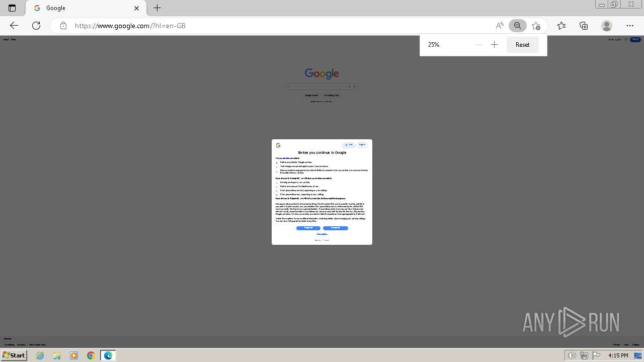
Task: Launch Internet Explorer from taskbar
Action: pos(40,355)
